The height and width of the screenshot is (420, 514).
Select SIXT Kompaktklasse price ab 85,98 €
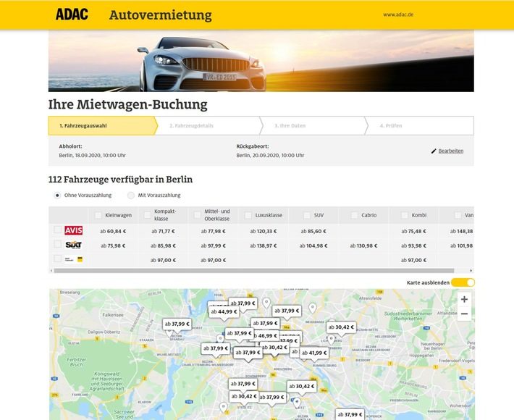point(163,245)
